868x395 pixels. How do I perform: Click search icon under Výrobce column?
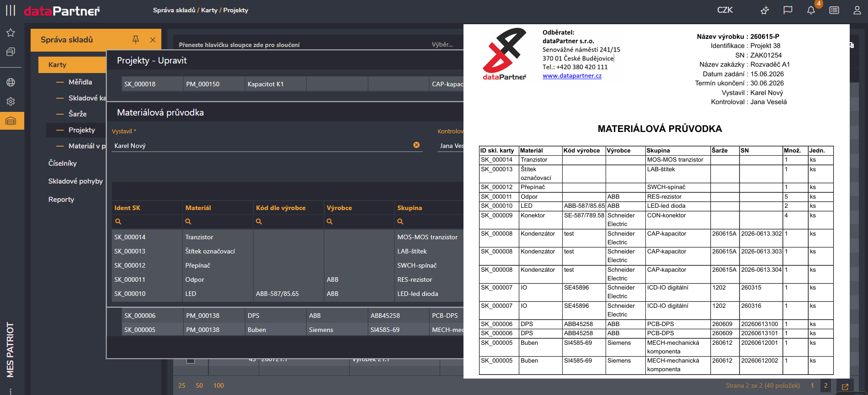[330, 221]
